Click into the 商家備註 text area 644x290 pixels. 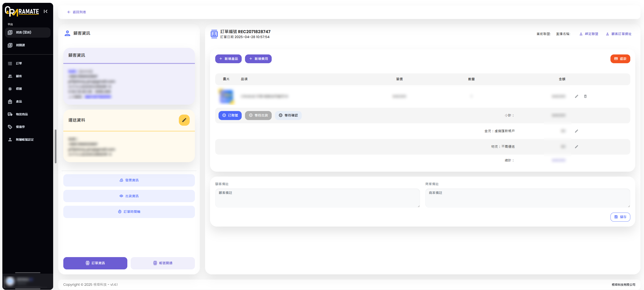[527, 198]
